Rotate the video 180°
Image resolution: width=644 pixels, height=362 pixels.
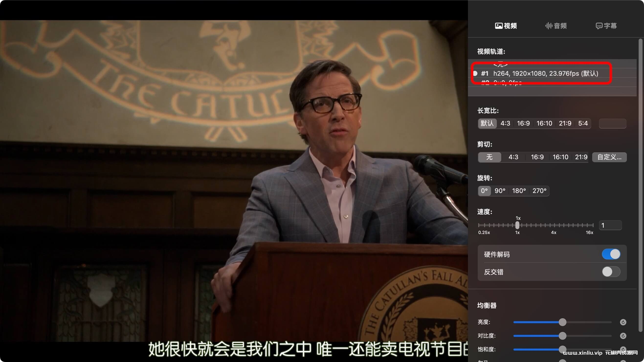(x=519, y=191)
